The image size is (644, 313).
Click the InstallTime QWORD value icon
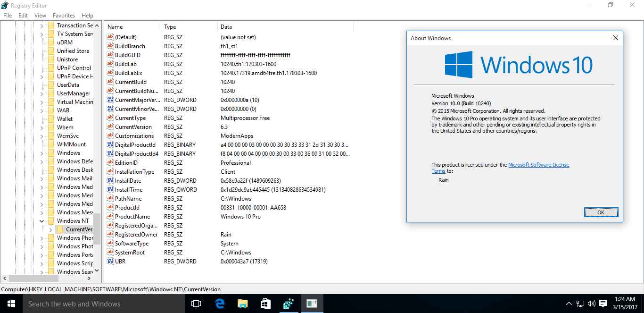coord(110,189)
